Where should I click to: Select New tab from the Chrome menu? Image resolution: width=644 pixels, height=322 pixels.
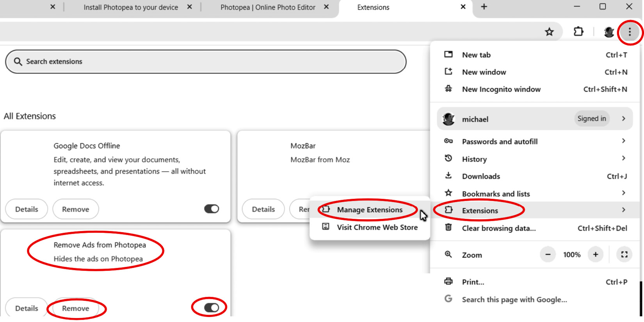(535, 55)
